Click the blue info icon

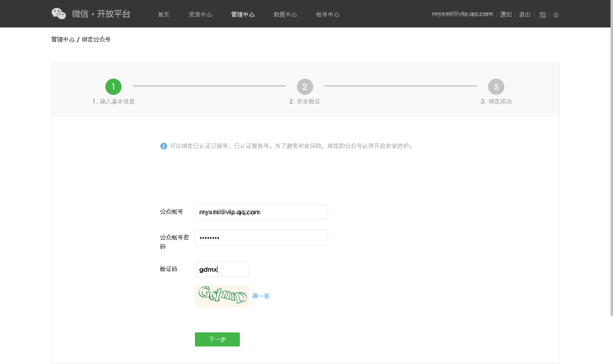click(164, 146)
